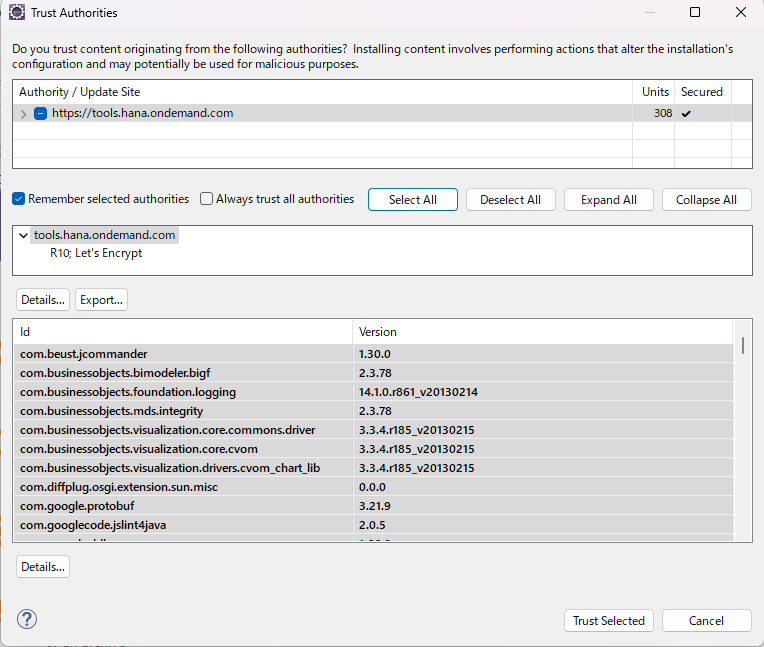Click Trust Selected
This screenshot has width=764, height=647.
[x=609, y=621]
